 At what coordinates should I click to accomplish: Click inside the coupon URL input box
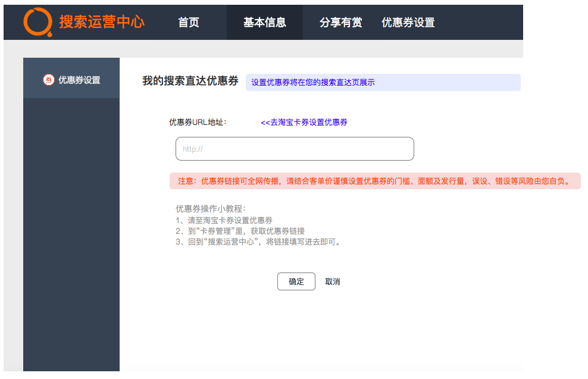coord(295,148)
